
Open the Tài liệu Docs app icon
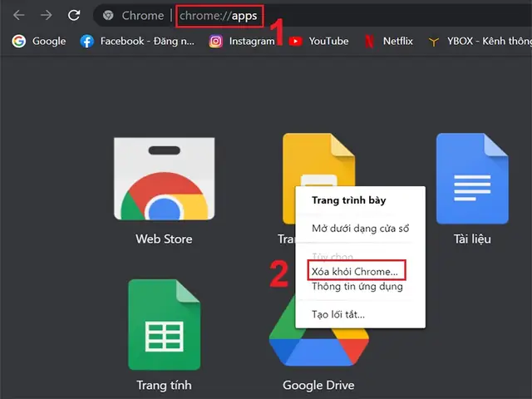472,179
